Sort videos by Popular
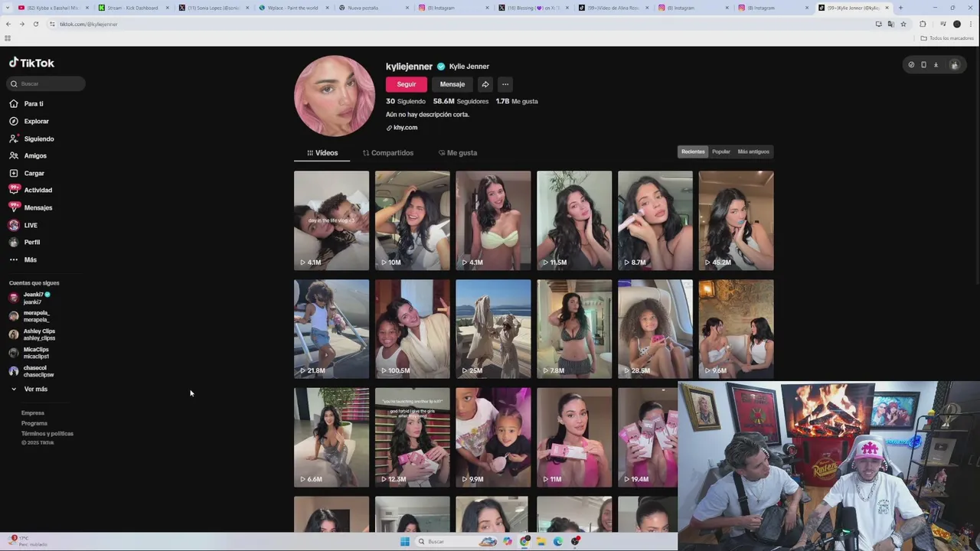The height and width of the screenshot is (551, 980). (x=721, y=152)
